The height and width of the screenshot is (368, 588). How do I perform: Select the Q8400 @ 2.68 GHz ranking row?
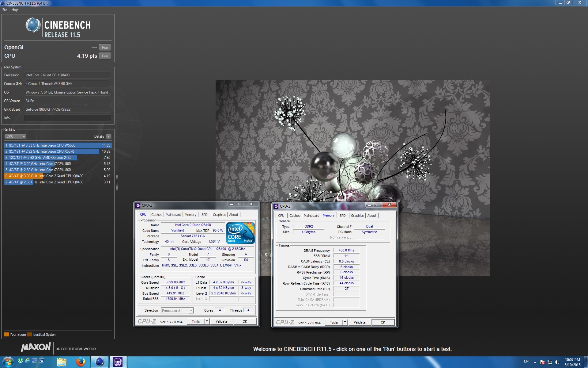58,182
